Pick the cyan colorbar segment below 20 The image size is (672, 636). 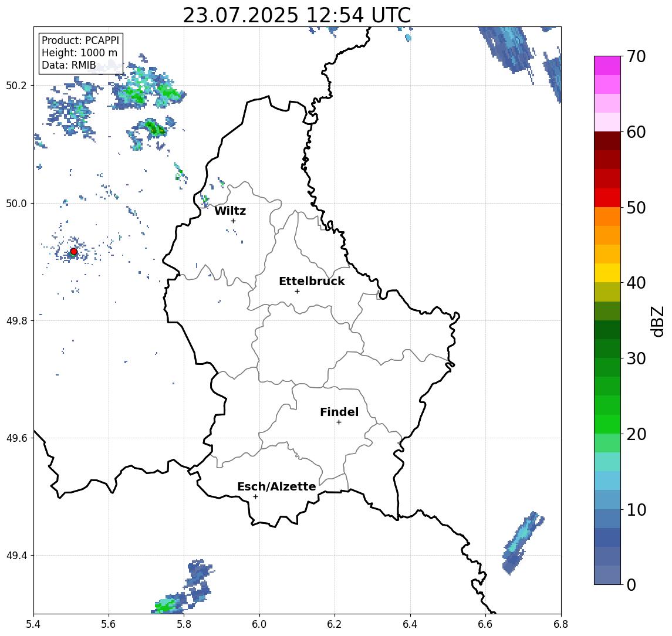[607, 462]
